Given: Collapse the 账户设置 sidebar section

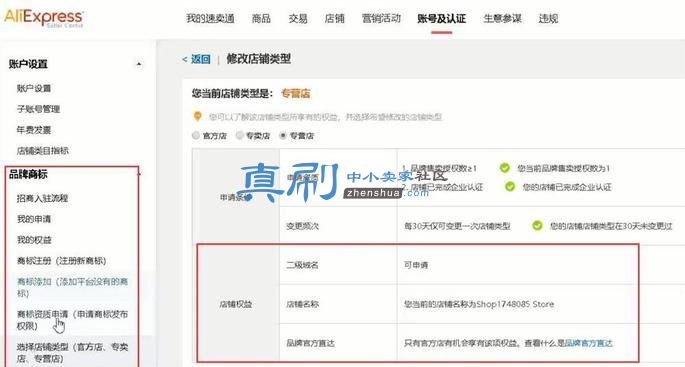Looking at the screenshot, I should coord(138,64).
